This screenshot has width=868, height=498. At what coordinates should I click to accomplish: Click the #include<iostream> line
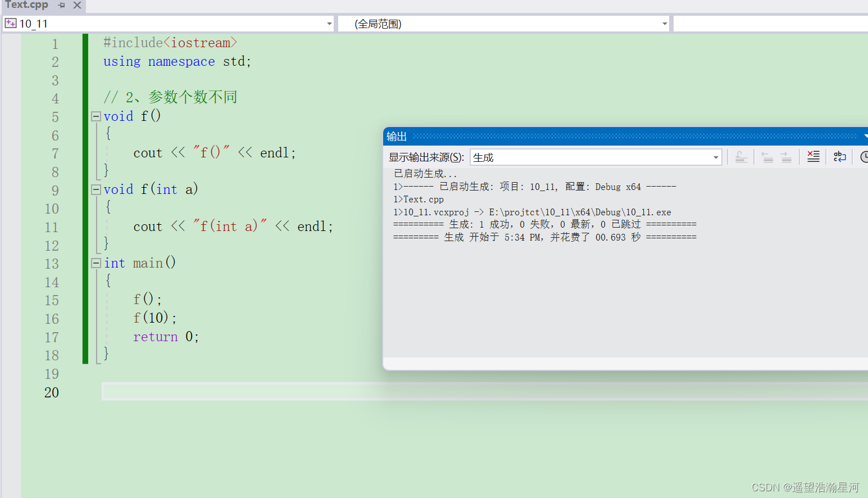(170, 43)
